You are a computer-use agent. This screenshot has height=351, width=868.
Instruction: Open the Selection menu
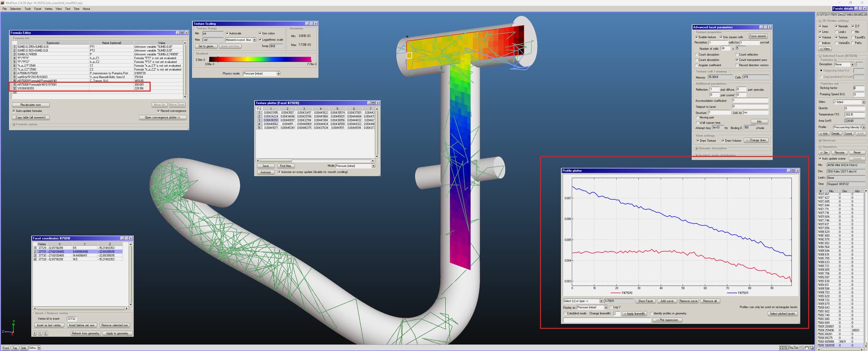(15, 9)
